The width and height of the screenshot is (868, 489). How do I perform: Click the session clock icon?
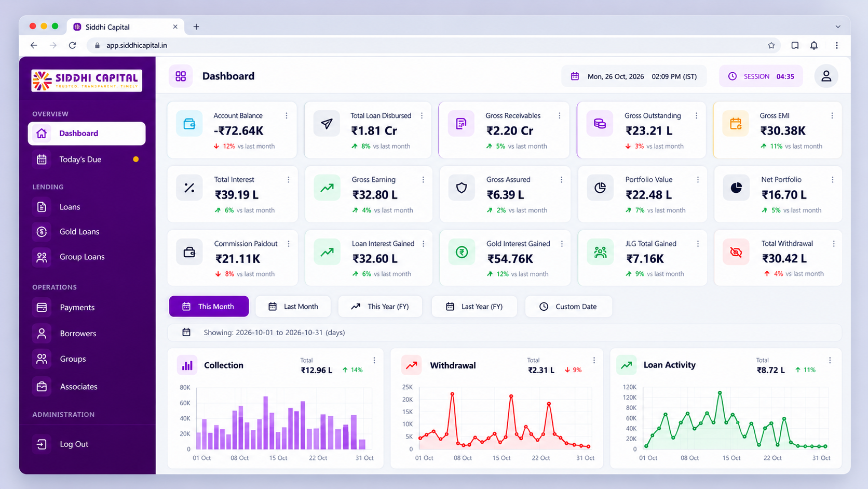click(732, 76)
